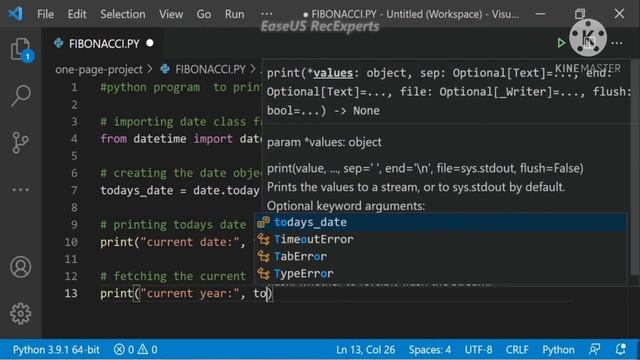Screen dimensions: 640x360
Task: Click line 7 todays_date assignment
Action: (x=180, y=190)
